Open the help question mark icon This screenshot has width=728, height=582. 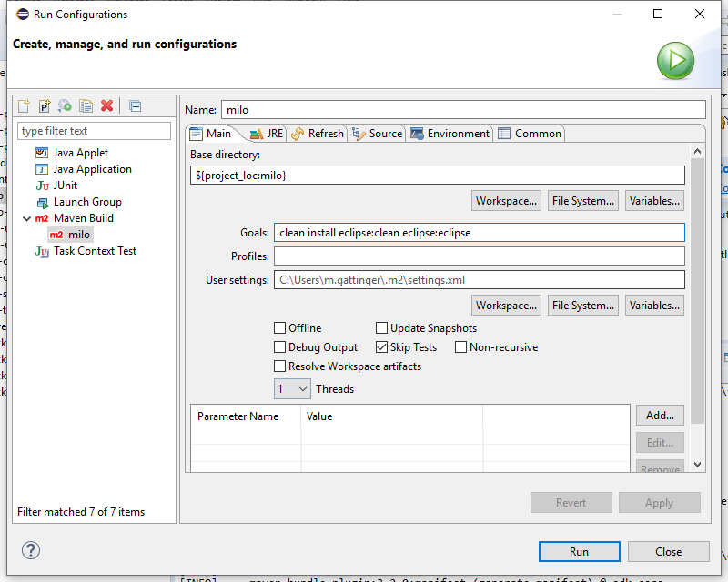coord(31,550)
